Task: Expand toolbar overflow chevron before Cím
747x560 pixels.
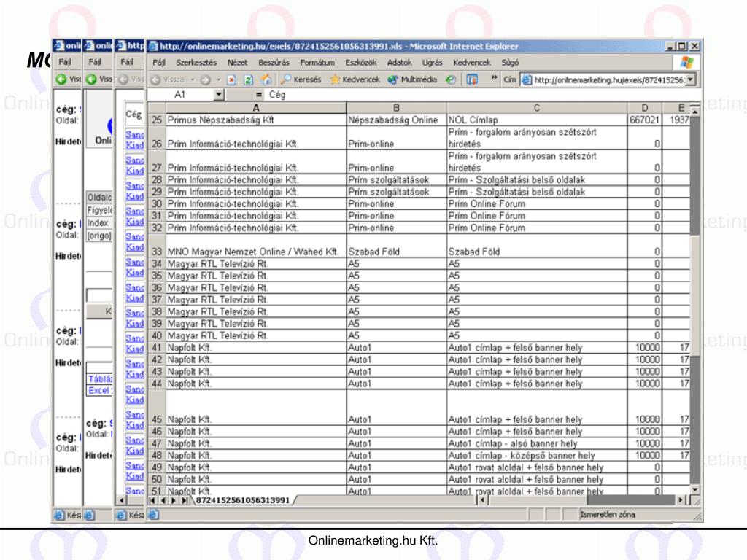Action: [x=494, y=77]
